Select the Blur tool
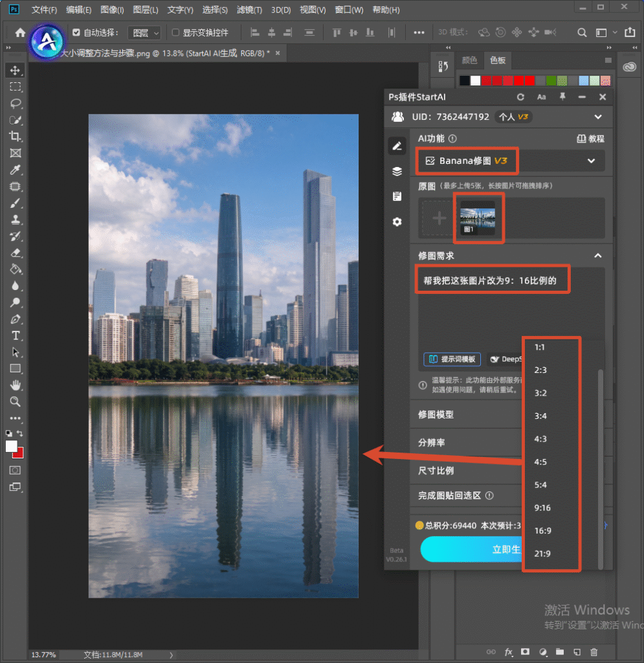 click(x=16, y=286)
